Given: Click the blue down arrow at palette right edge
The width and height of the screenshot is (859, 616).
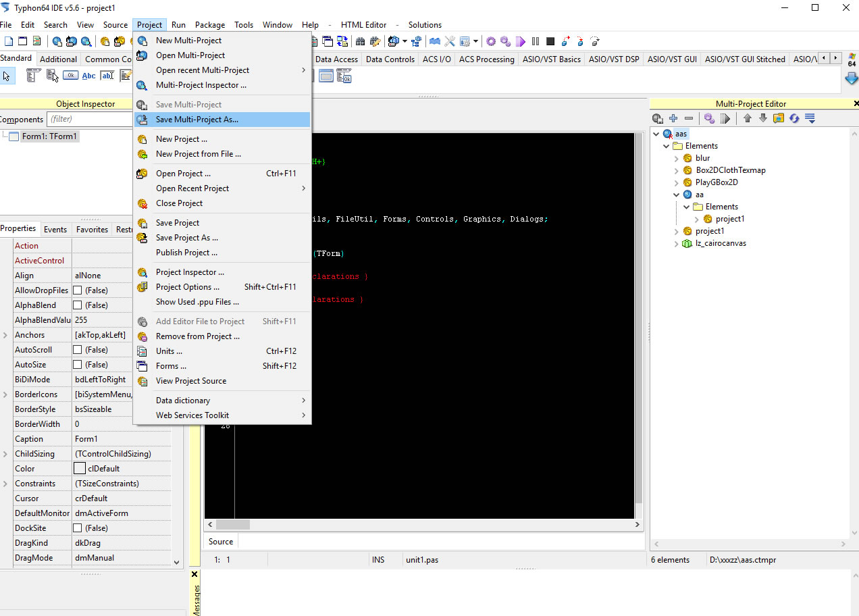Looking at the screenshot, I should pyautogui.click(x=852, y=78).
